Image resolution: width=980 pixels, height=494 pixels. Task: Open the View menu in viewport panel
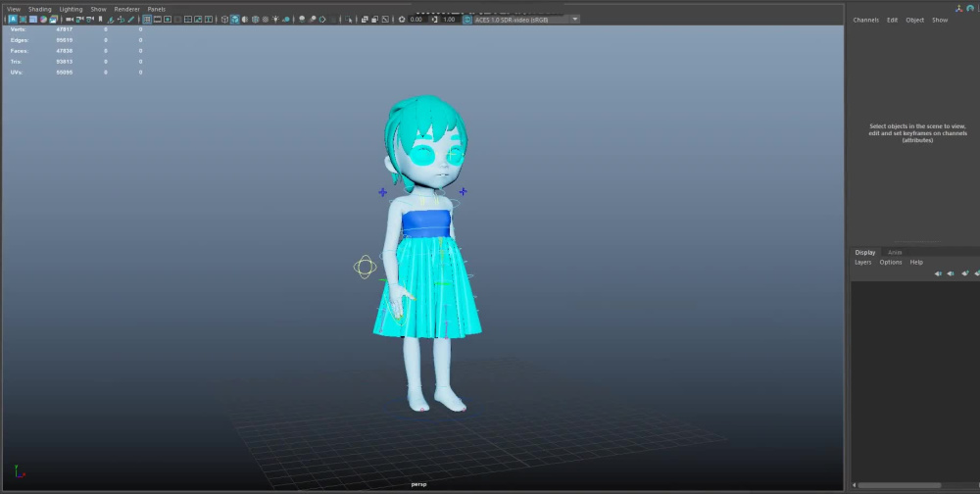click(x=14, y=10)
